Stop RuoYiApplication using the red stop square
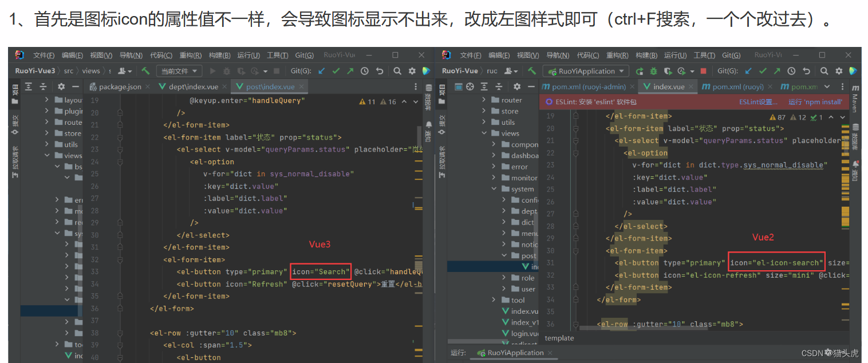 (703, 71)
